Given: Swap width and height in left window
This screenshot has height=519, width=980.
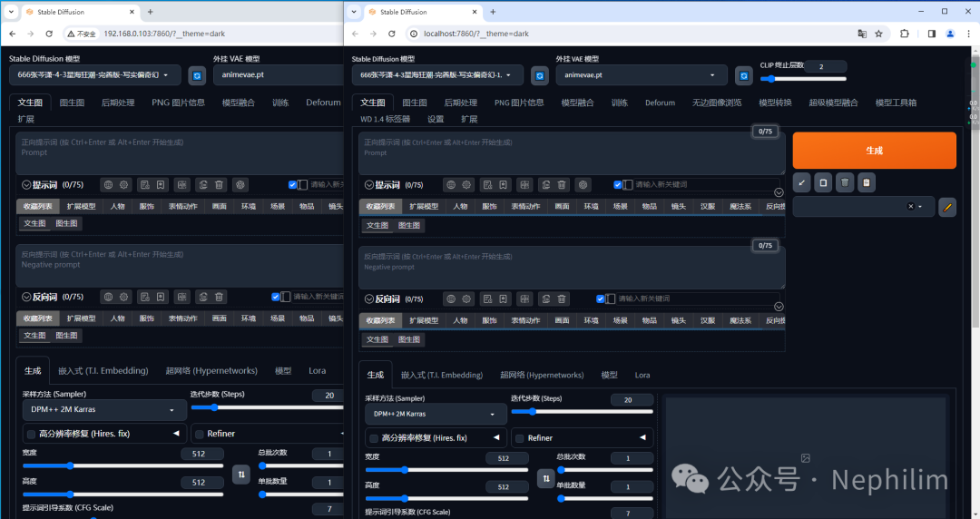Looking at the screenshot, I should (x=241, y=474).
